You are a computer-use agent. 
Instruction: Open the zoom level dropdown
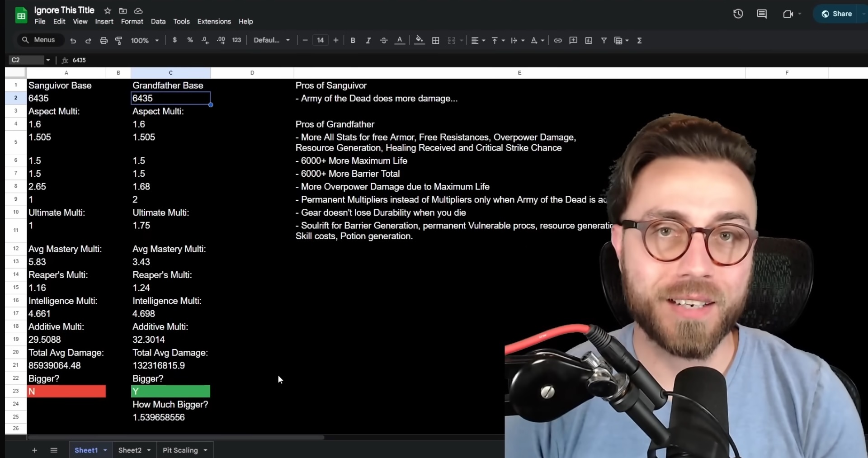145,40
